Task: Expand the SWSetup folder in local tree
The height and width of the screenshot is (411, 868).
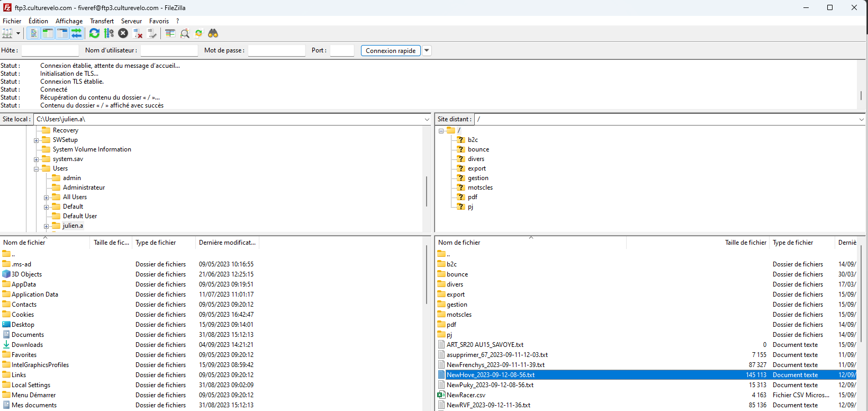Action: point(36,140)
